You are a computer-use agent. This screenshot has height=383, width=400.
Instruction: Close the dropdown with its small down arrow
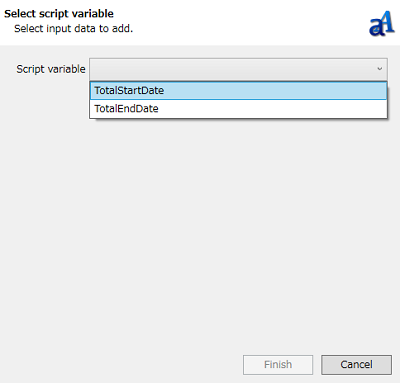click(379, 69)
